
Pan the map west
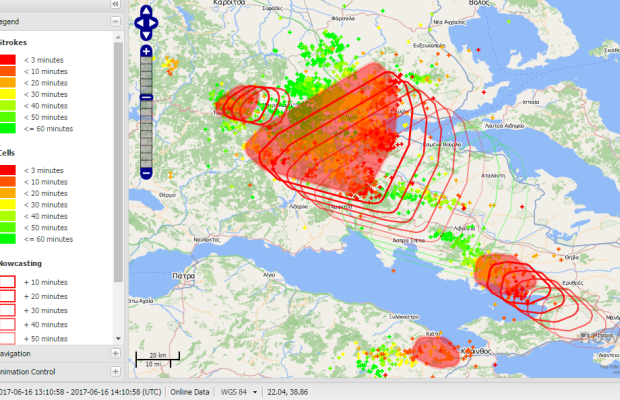click(x=137, y=20)
